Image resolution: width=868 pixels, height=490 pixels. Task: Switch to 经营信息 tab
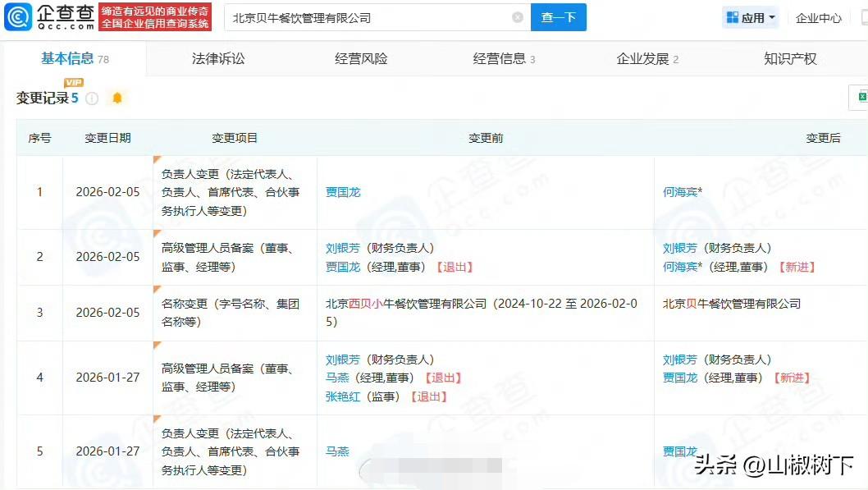point(504,59)
